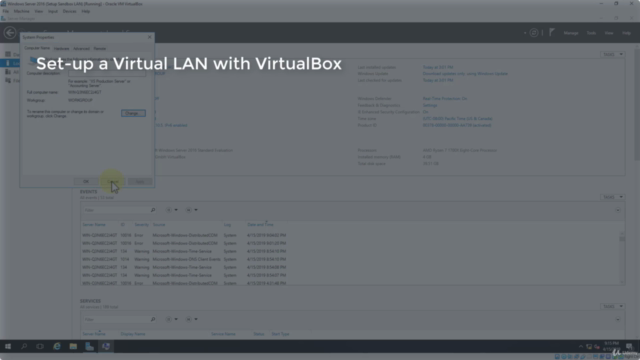Open the Events TASKS dropdown
This screenshot has height=360, width=640.
613,197
